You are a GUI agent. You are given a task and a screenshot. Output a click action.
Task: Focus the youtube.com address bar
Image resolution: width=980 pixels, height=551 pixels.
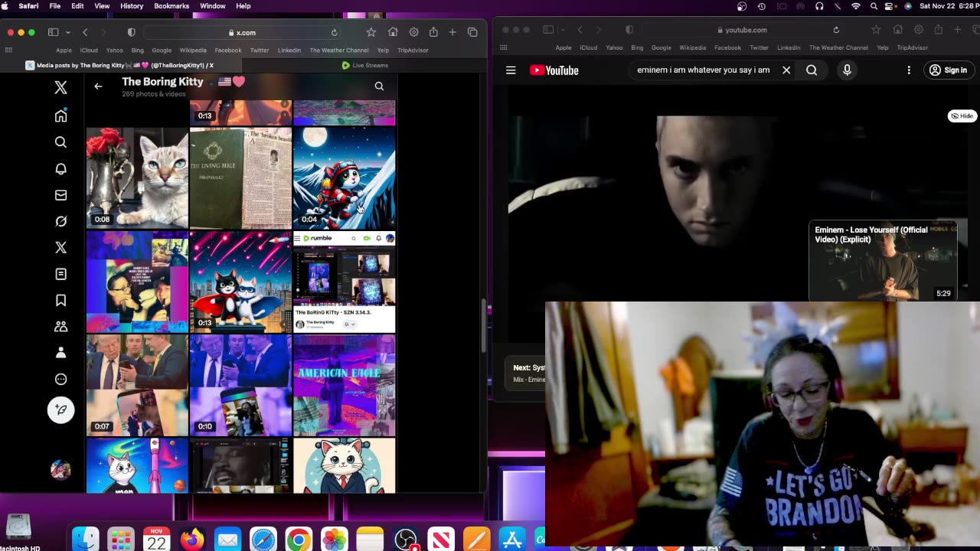[x=743, y=30]
